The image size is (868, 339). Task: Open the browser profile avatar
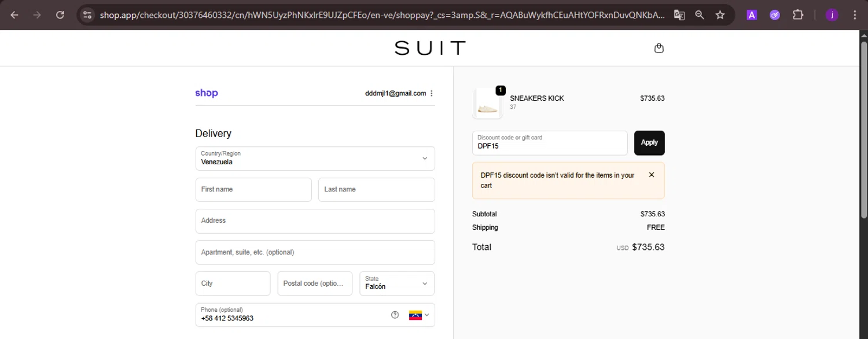[x=832, y=15]
